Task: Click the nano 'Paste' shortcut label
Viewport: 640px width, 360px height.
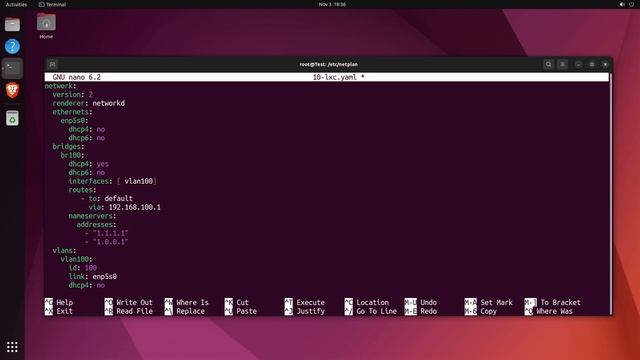Action: [x=247, y=311]
